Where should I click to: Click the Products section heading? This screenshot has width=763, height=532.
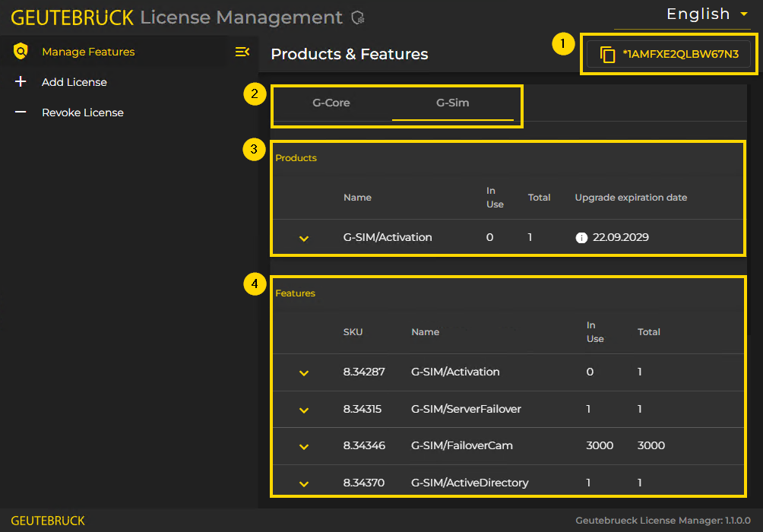point(296,158)
